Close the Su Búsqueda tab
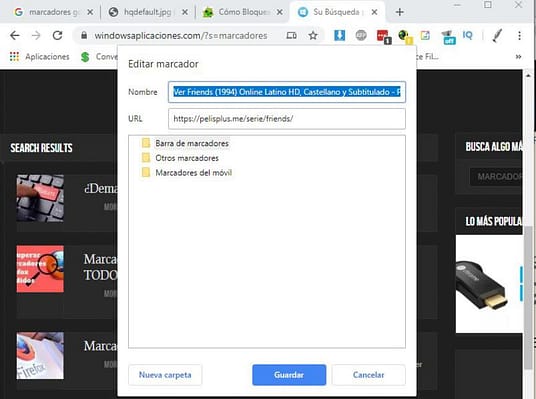 click(374, 12)
